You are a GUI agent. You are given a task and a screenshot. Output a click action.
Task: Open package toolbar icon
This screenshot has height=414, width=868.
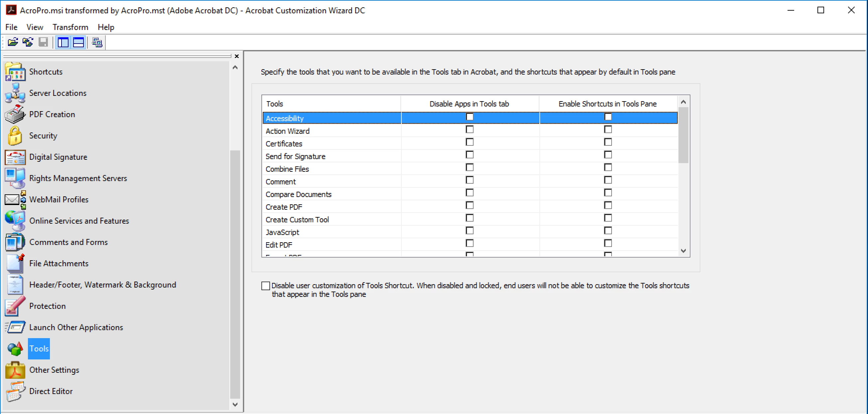pyautogui.click(x=13, y=42)
